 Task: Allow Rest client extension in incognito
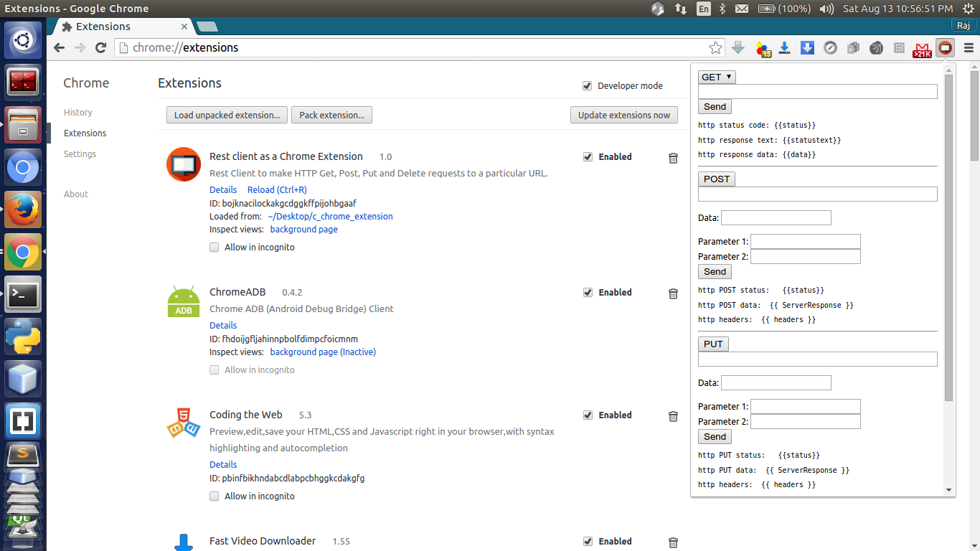tap(215, 248)
